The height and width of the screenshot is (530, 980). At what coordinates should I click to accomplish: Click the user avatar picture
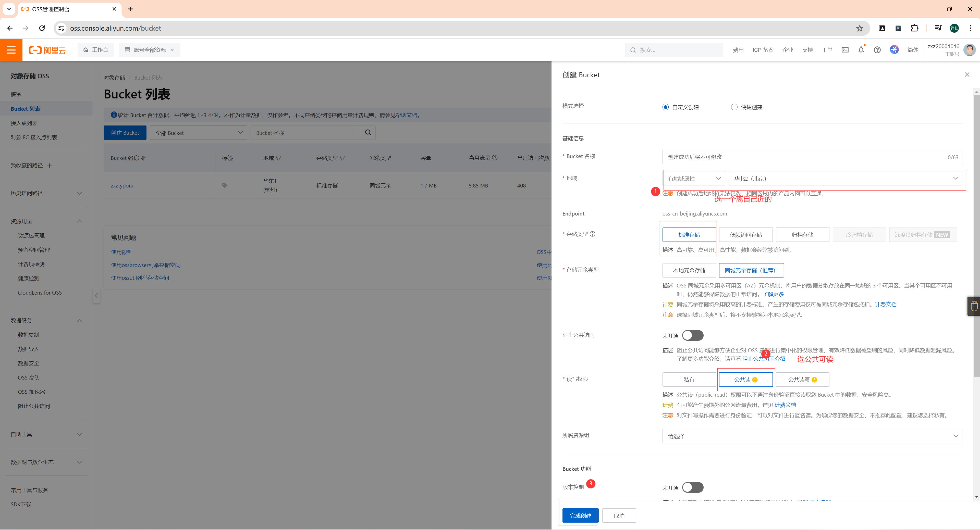pyautogui.click(x=969, y=50)
